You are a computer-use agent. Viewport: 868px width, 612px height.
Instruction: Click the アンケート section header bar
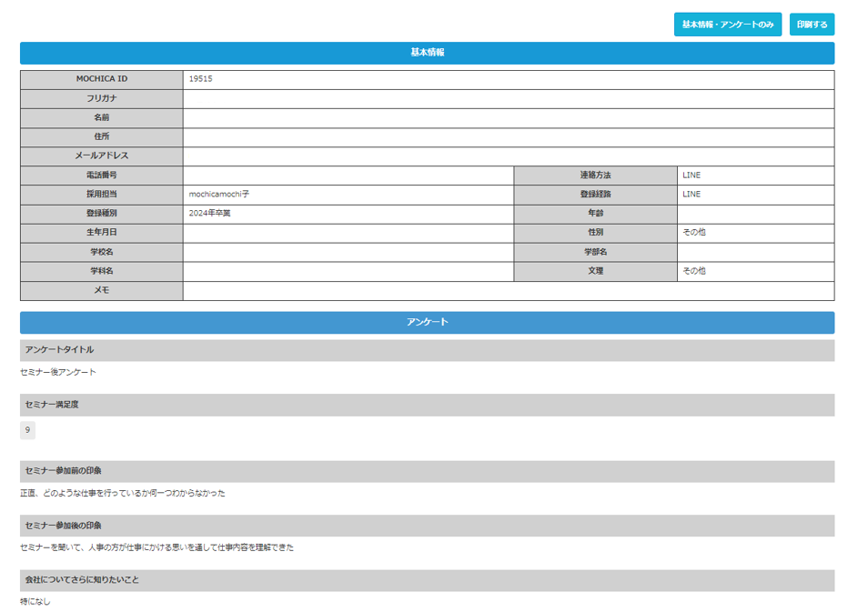point(427,323)
